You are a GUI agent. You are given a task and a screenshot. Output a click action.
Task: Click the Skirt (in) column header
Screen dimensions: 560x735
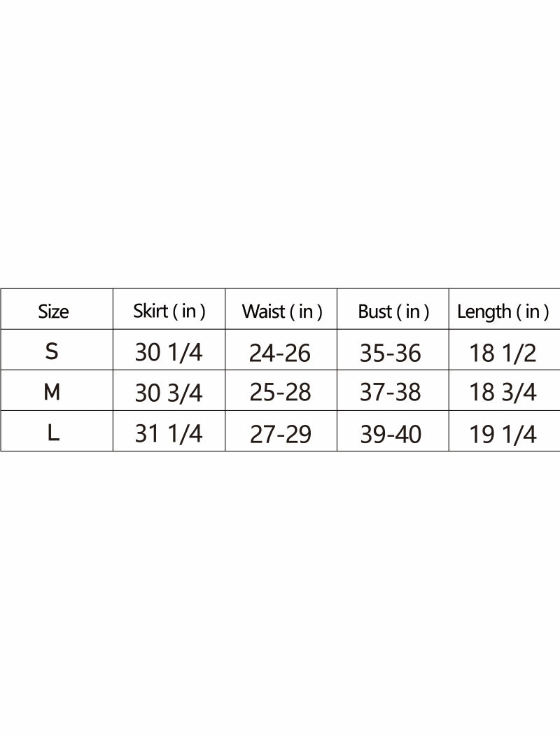[169, 311]
